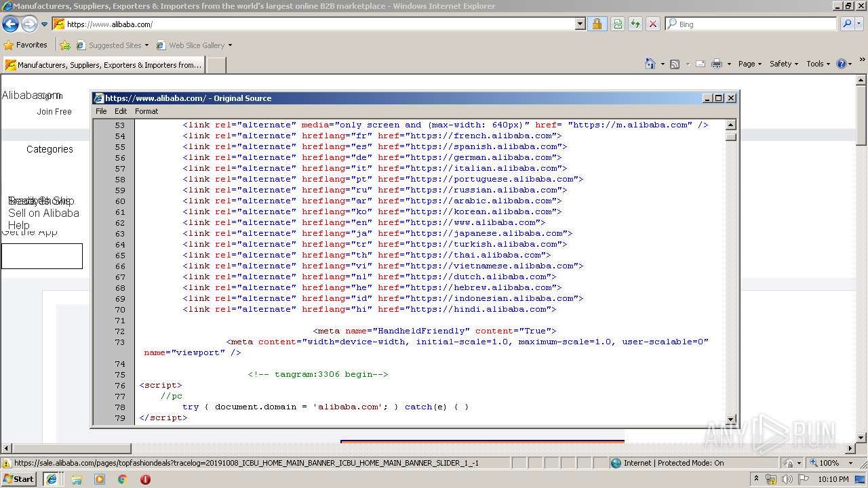The height and width of the screenshot is (488, 868).
Task: Click Sell on Alibaba link
Action: (43, 213)
